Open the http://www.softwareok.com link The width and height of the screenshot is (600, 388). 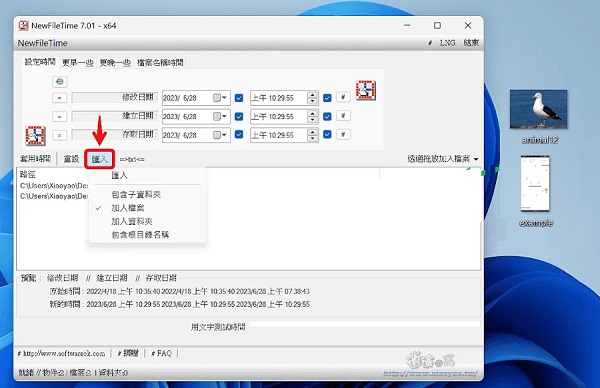click(x=62, y=354)
